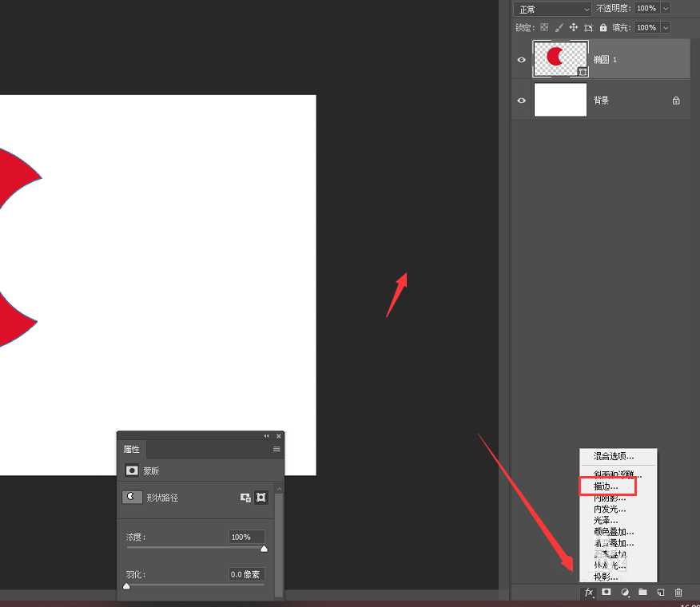
Task: Hide the 椭圆 1 layer eye toggle
Action: (x=521, y=58)
